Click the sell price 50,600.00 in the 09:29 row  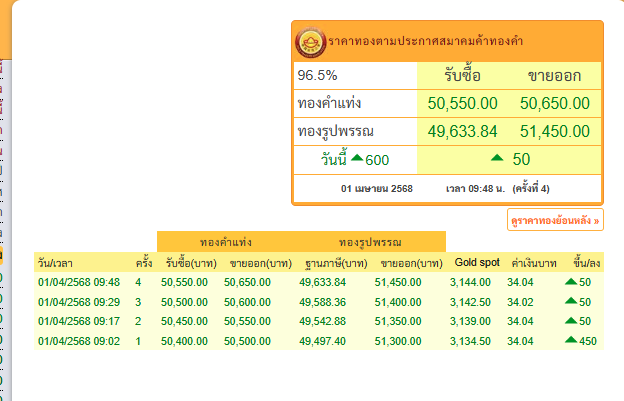point(247,302)
